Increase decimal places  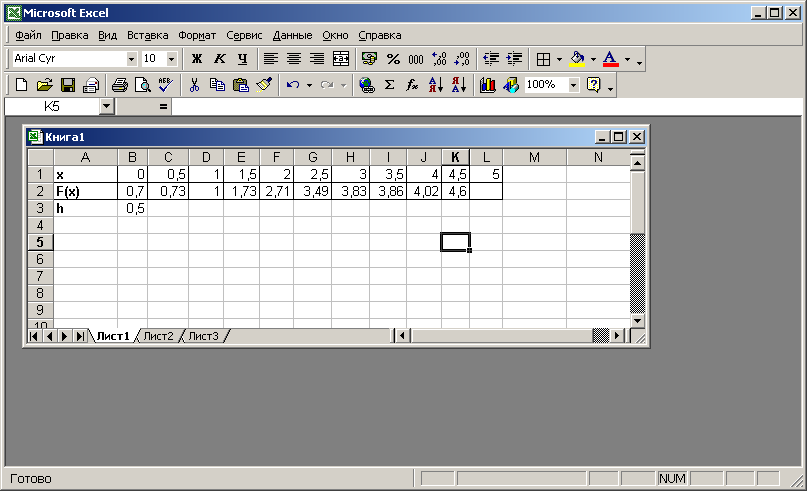coord(439,59)
